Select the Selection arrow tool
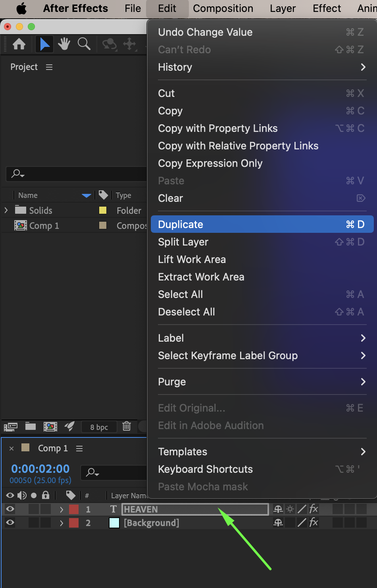 [45, 44]
